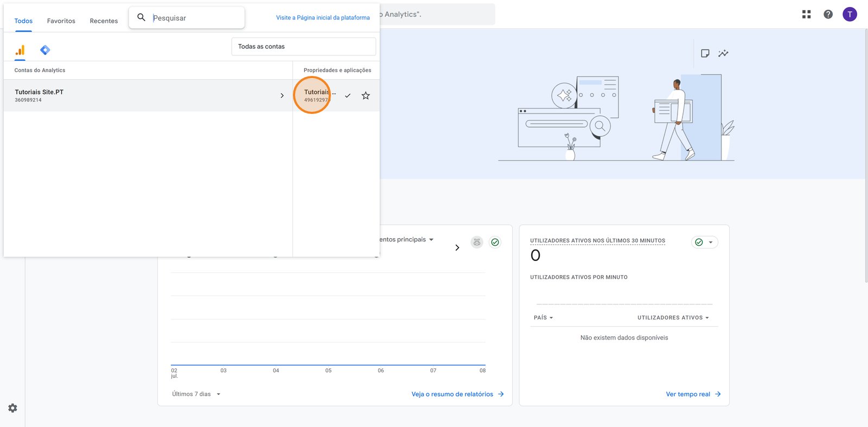Open Visite a Página inicial da plataforma
Screen dimensions: 868x427
pos(323,18)
